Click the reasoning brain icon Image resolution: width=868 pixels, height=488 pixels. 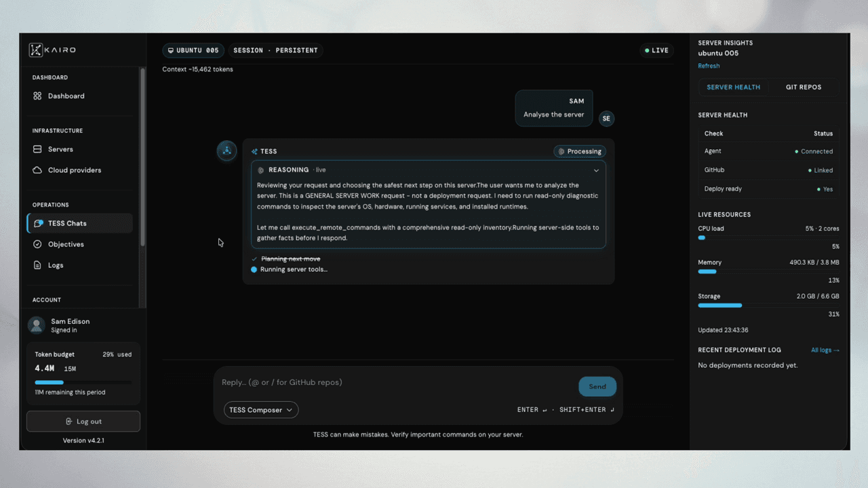pos(261,170)
